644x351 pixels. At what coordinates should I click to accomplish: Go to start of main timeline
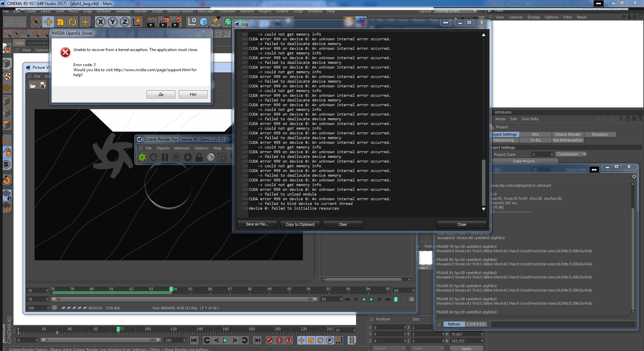194,340
